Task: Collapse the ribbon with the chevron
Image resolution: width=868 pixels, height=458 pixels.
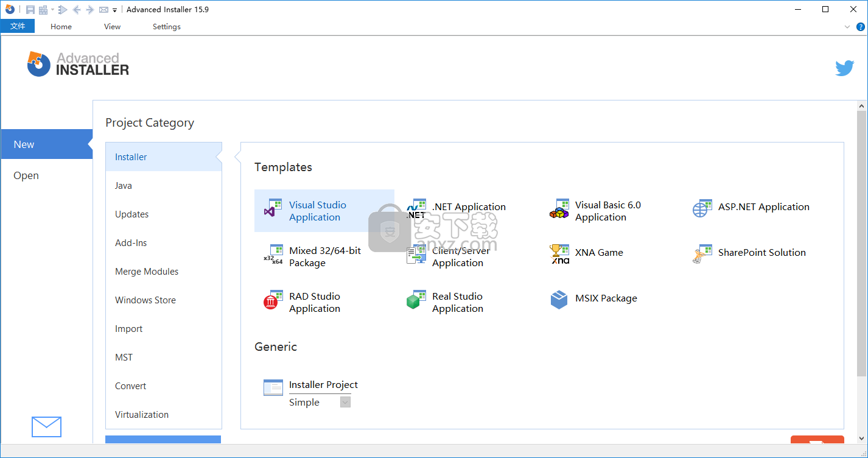Action: (847, 27)
